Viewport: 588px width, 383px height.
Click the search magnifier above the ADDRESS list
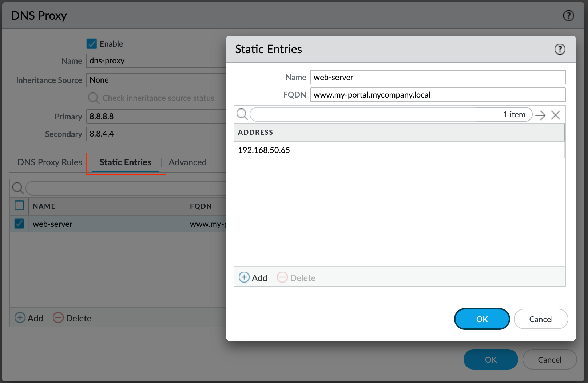(242, 114)
